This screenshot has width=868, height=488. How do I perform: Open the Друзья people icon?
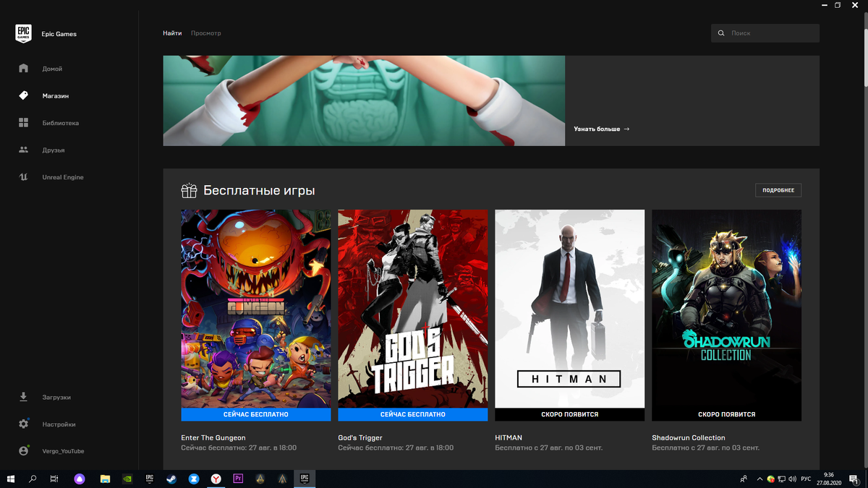(23, 150)
